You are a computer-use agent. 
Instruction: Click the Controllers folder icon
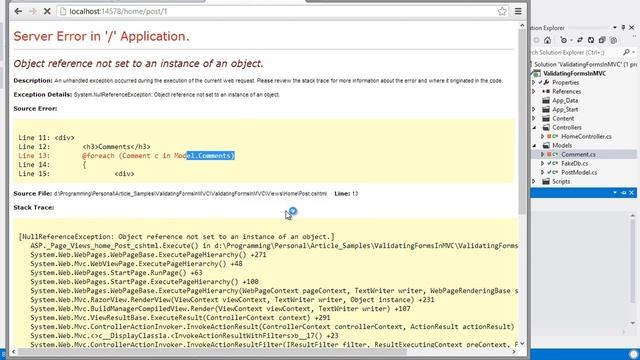point(546,127)
